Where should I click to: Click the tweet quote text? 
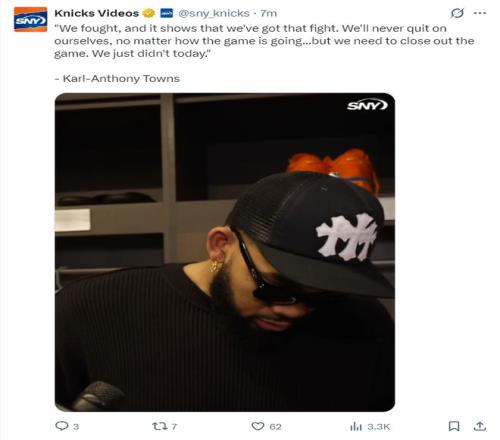264,41
